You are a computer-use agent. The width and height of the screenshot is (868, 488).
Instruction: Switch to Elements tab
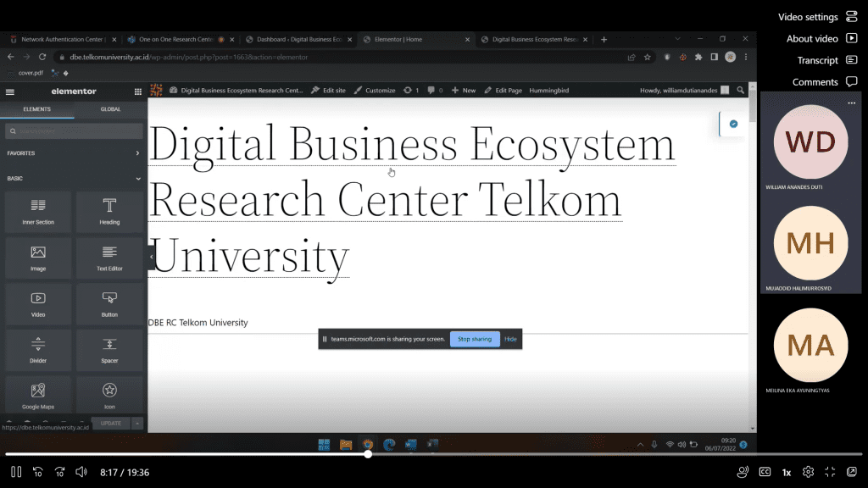(37, 109)
